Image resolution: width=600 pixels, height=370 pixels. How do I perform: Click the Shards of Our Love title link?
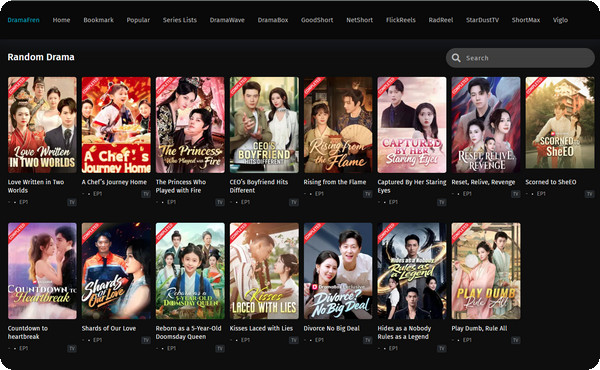tap(109, 328)
